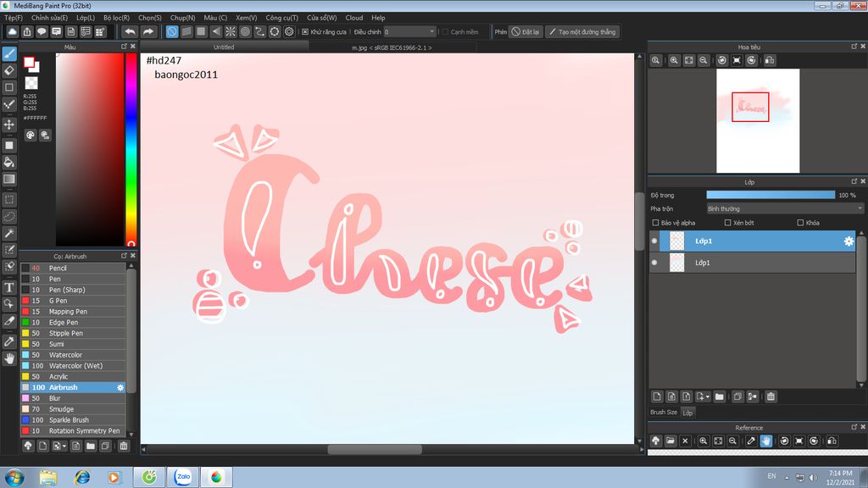Click the cloud save icon in toolbar
Screen dimensions: 868x488
click(x=12, y=31)
